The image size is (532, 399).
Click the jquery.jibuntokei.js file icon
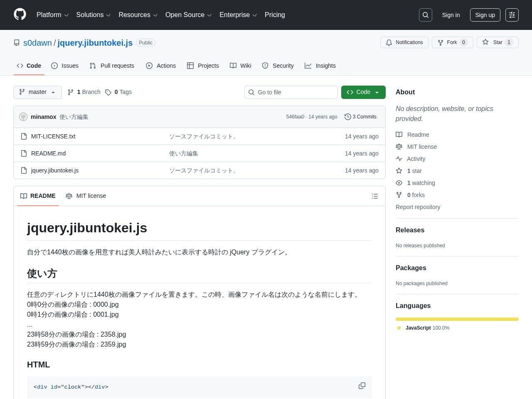(24, 170)
